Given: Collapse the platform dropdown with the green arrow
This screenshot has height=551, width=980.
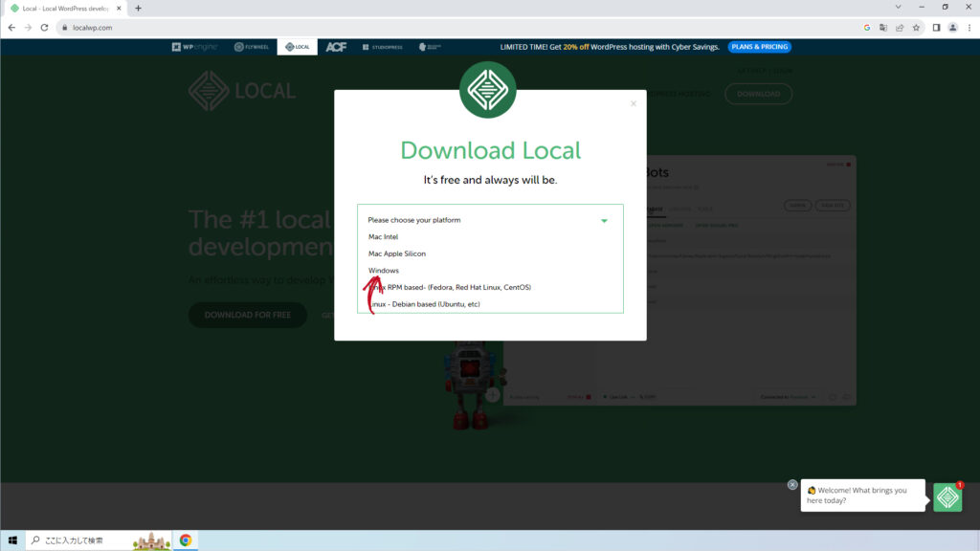Looking at the screenshot, I should 604,221.
